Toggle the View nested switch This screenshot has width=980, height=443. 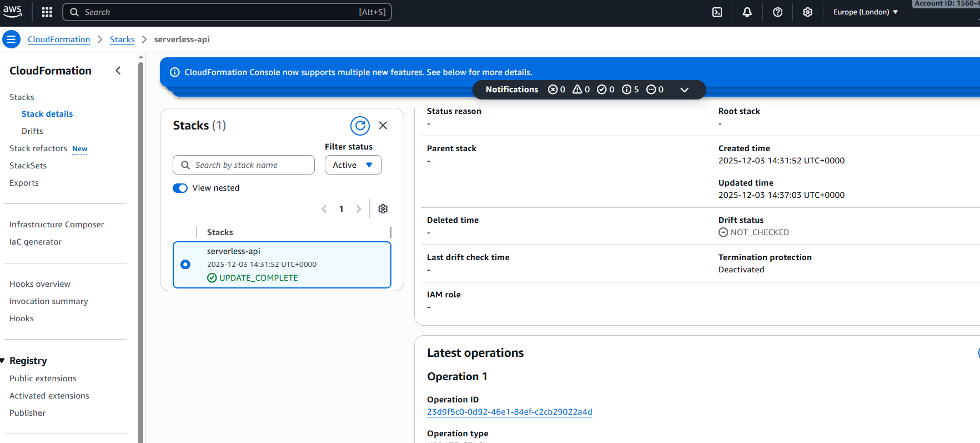180,188
